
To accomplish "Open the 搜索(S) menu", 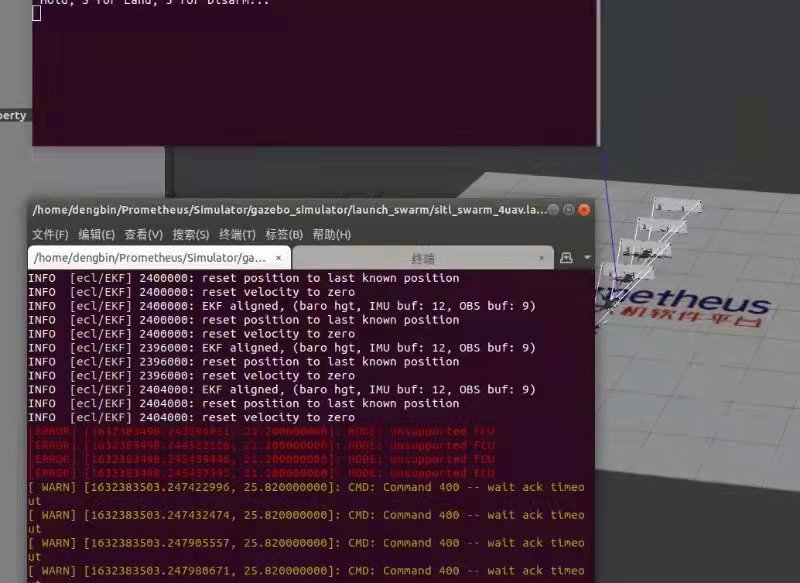I will [190, 235].
